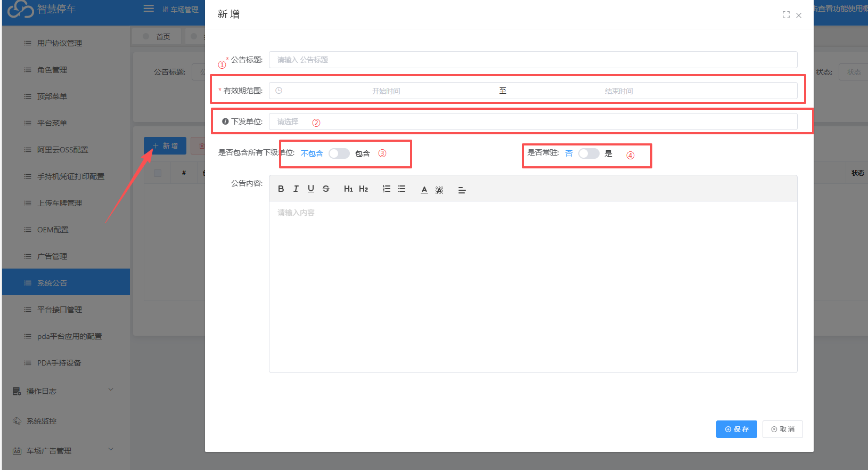Set heading level H2 in the editor
868x470 pixels.
(364, 189)
